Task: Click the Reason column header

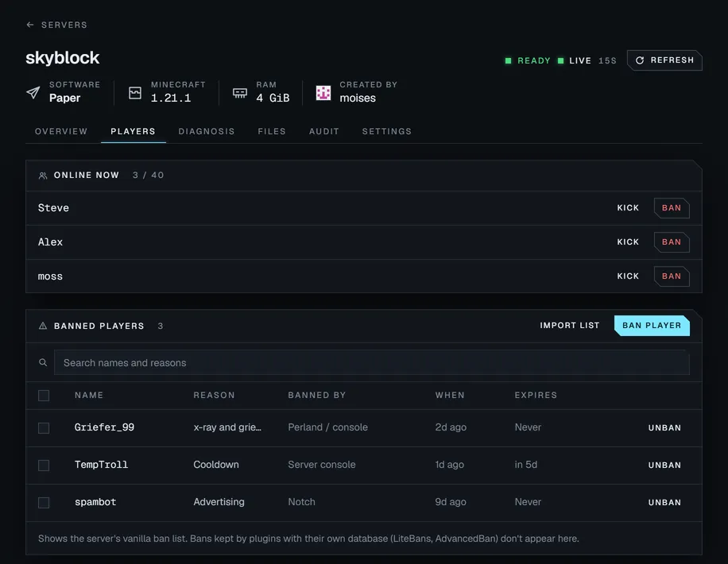Action: 214,395
